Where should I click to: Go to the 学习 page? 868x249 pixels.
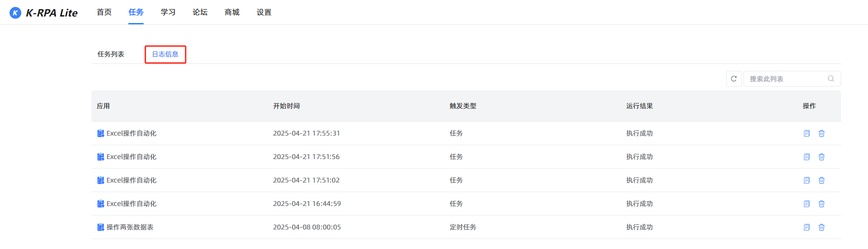coord(168,12)
